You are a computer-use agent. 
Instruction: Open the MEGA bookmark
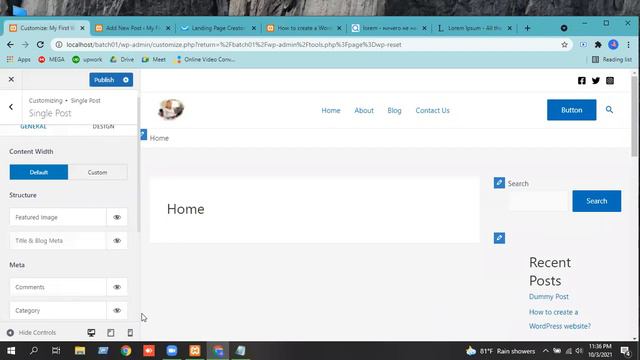[51, 60]
